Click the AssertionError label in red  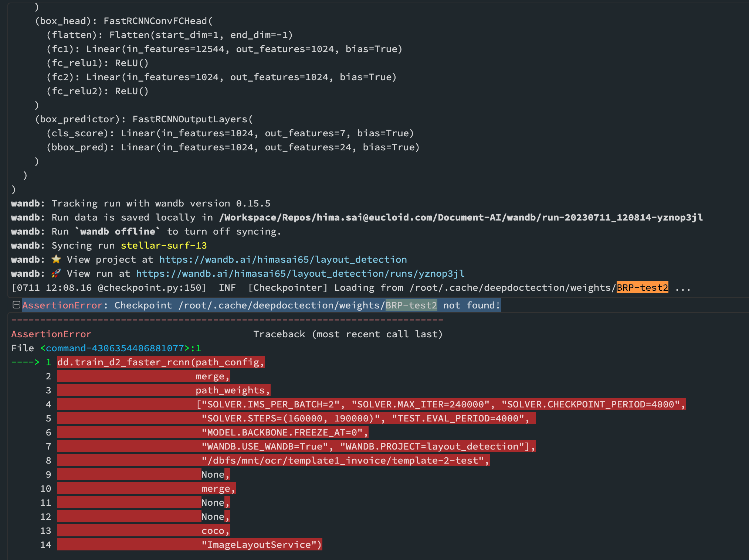coord(51,334)
